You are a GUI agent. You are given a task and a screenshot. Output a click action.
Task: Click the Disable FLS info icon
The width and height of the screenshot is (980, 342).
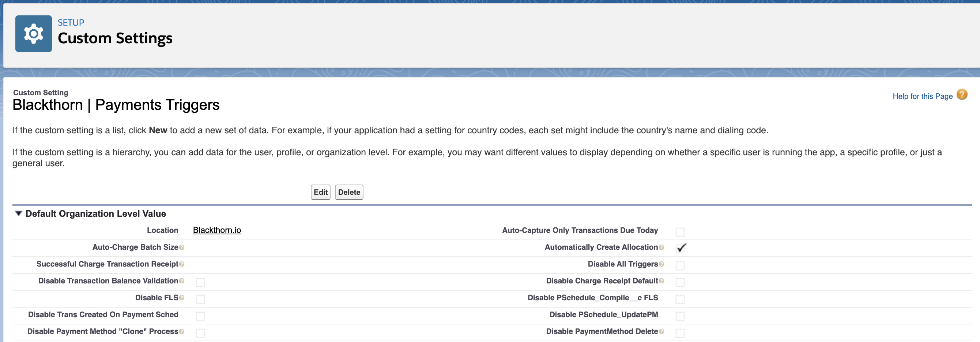pyautogui.click(x=182, y=298)
